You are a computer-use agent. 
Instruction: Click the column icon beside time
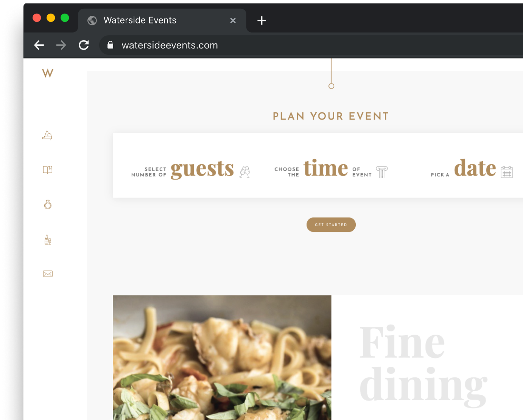pyautogui.click(x=381, y=172)
